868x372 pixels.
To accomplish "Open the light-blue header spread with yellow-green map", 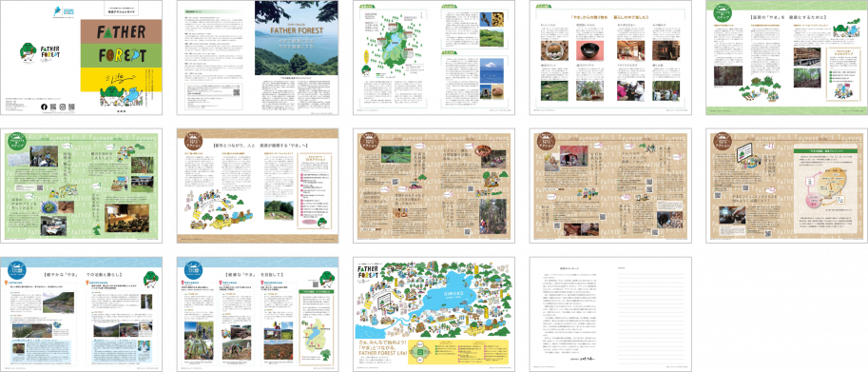I will tap(258, 314).
